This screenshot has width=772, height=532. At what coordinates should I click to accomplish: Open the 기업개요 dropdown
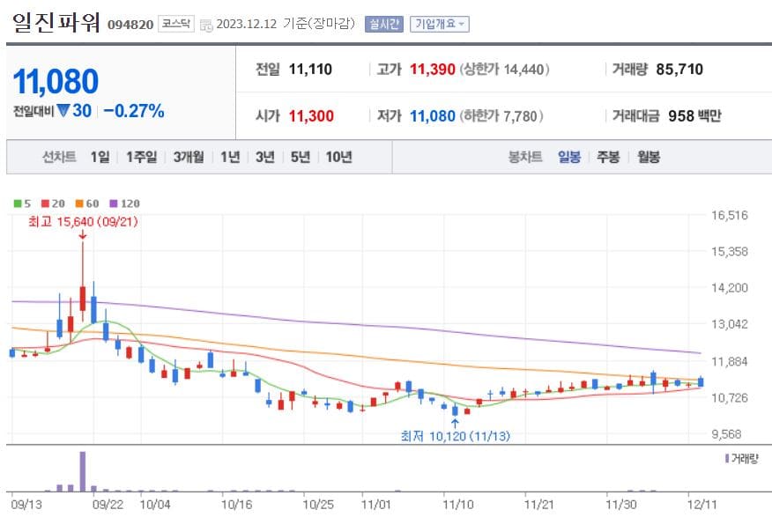click(x=439, y=24)
